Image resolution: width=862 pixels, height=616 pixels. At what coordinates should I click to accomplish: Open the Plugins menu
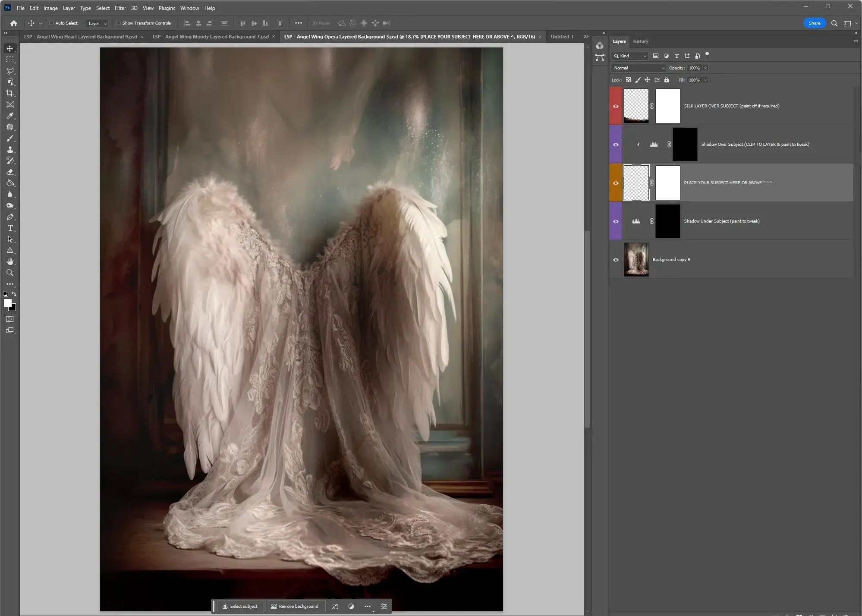click(167, 8)
